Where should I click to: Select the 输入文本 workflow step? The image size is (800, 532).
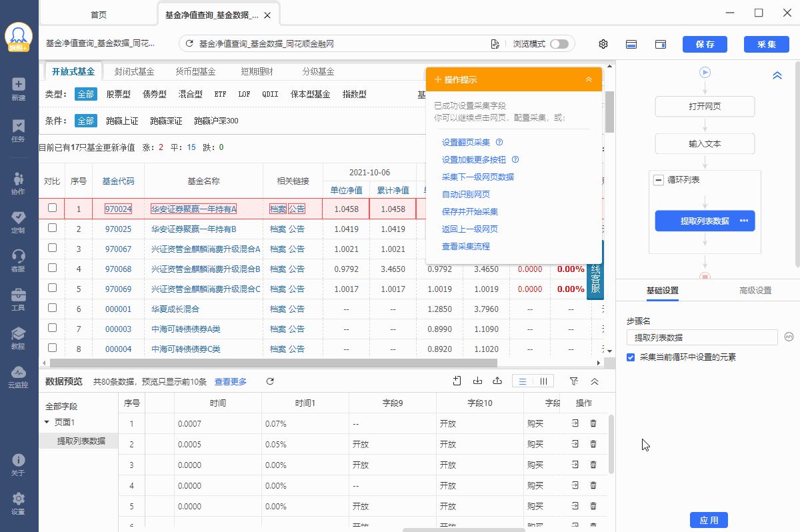point(705,143)
